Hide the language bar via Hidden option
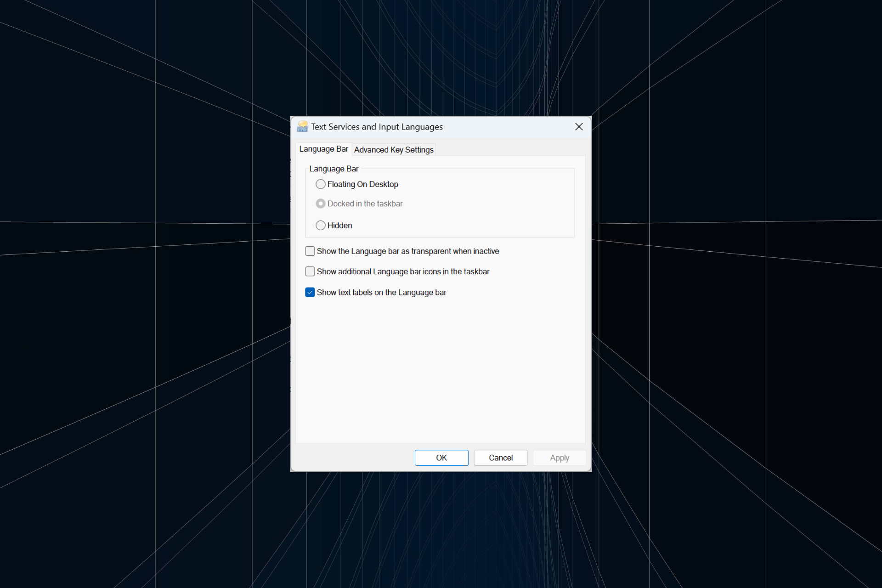 (320, 225)
